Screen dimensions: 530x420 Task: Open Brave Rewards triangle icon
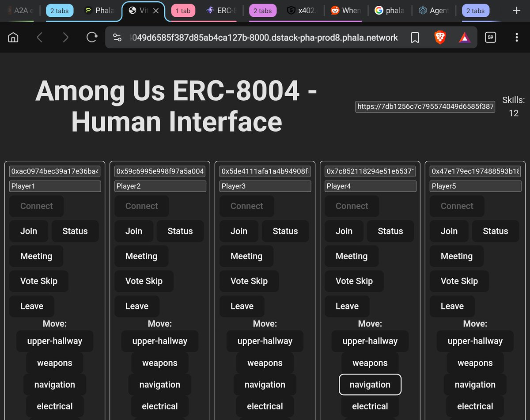[464, 38]
